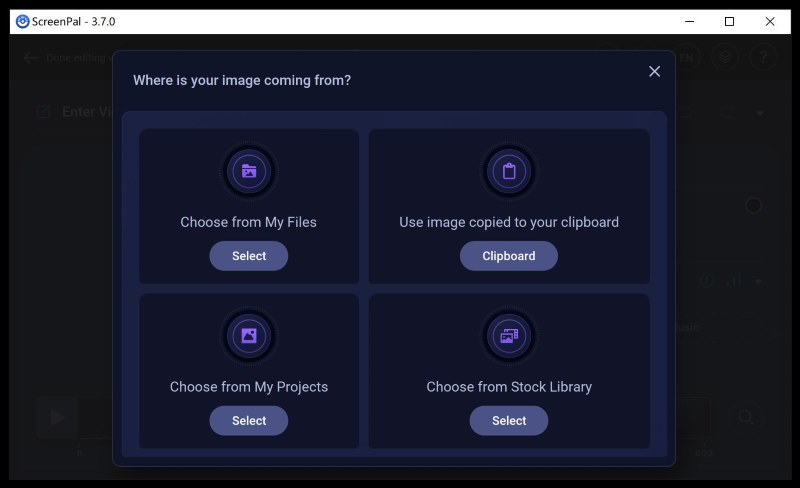Click the Clipboard button

pyautogui.click(x=509, y=256)
